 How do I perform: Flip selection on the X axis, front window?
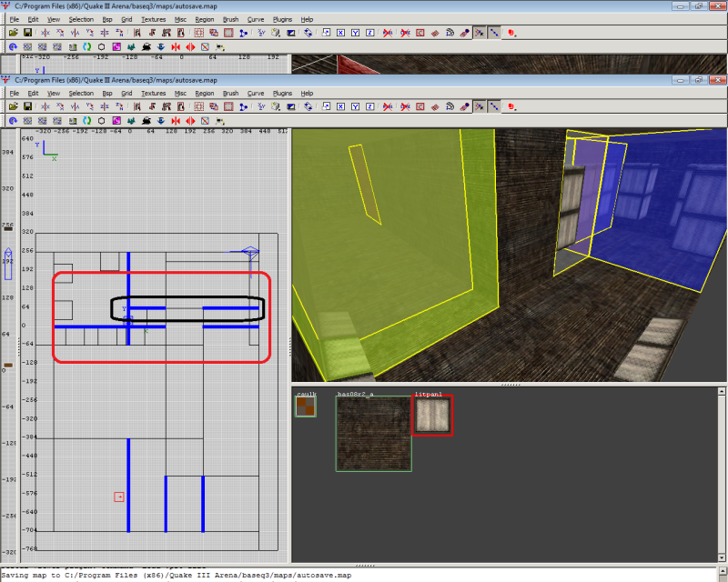coord(45,106)
